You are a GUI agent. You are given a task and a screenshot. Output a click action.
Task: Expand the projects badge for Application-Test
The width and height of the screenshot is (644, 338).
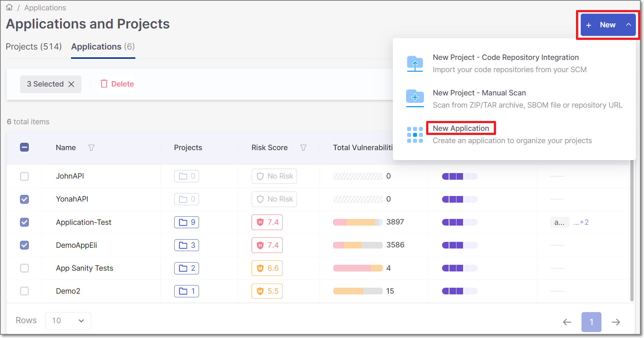[186, 222]
